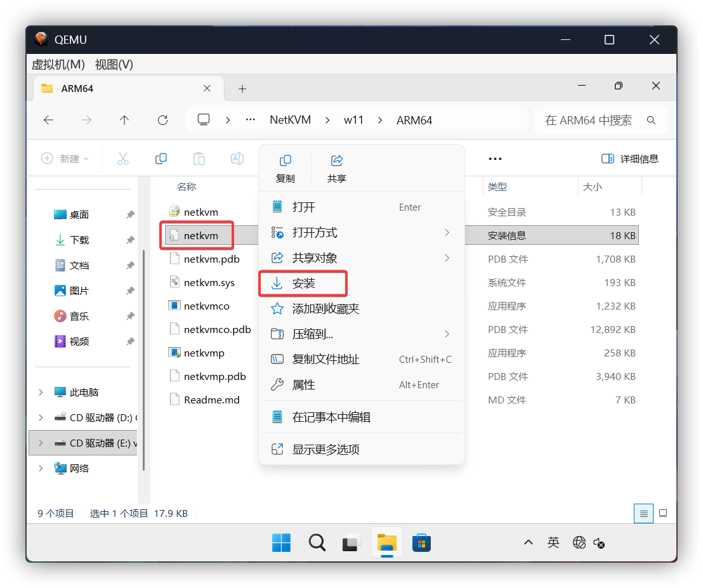Expand 此电脑 in the sidebar tree
This screenshot has width=703, height=588.
(x=40, y=391)
